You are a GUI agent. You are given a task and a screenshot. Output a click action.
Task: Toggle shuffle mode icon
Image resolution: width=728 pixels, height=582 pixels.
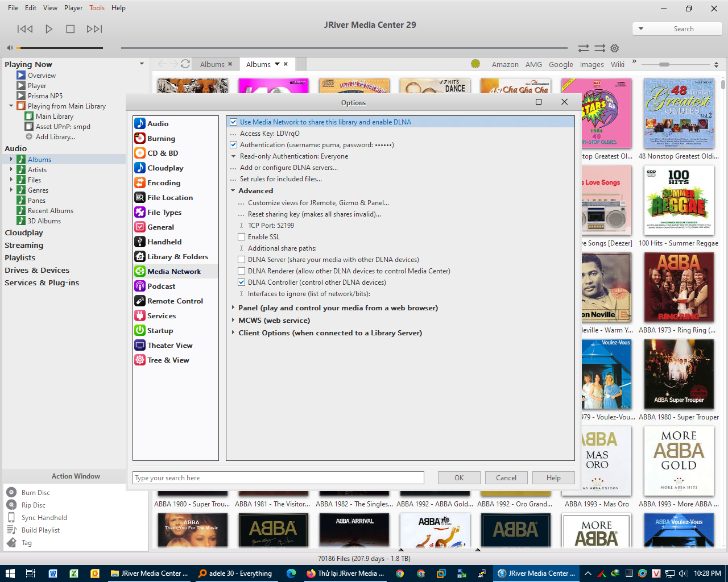coord(599,48)
